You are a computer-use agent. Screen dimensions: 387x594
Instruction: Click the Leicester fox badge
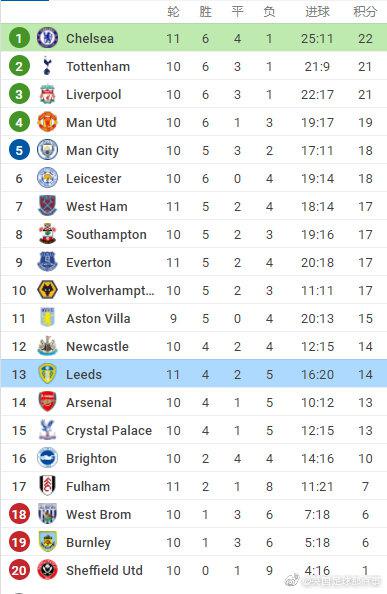47,178
